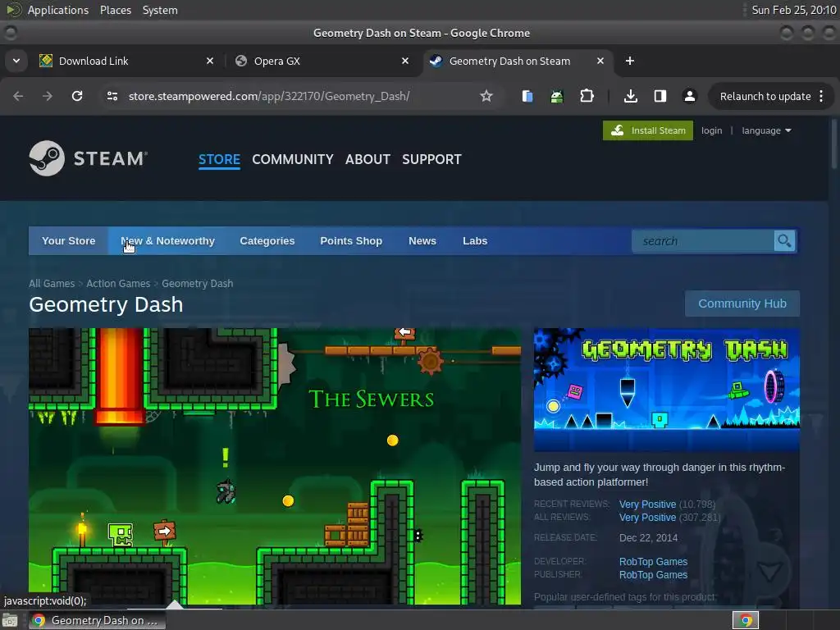Viewport: 840px width, 630px height.
Task: Open a new browser tab
Action: (x=630, y=61)
